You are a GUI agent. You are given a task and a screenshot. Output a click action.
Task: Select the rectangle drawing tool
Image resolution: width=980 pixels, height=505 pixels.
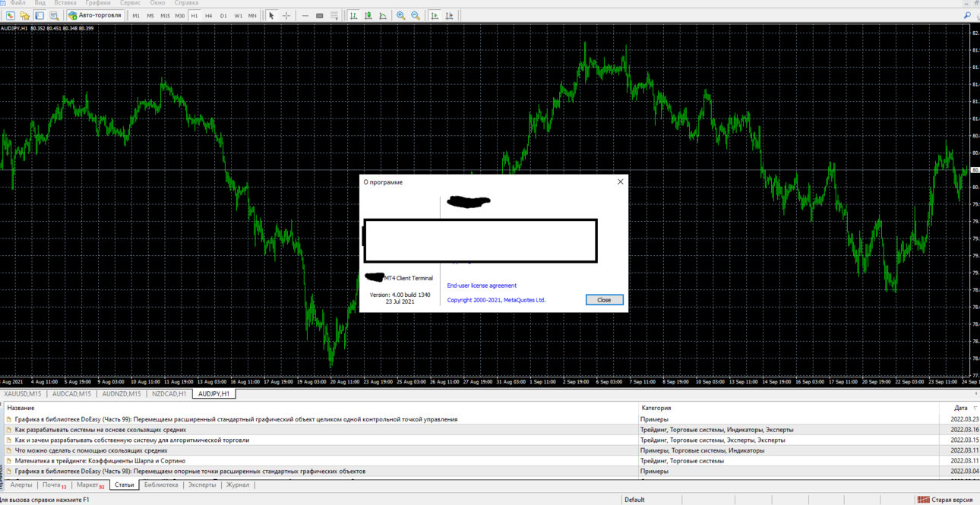pos(320,15)
